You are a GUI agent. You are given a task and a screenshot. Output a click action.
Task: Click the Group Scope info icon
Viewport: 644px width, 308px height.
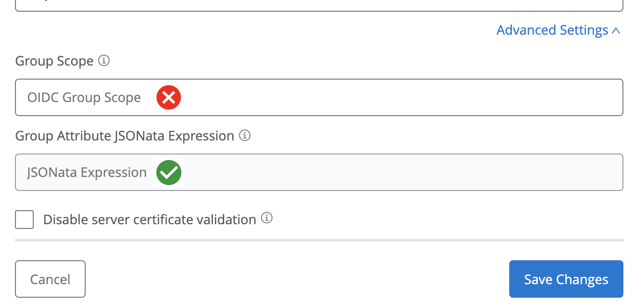click(104, 60)
